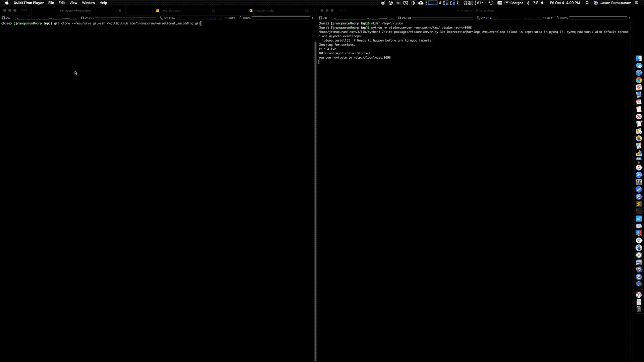This screenshot has width=644, height=362.
Task: Open the File menu
Action: coord(51,3)
